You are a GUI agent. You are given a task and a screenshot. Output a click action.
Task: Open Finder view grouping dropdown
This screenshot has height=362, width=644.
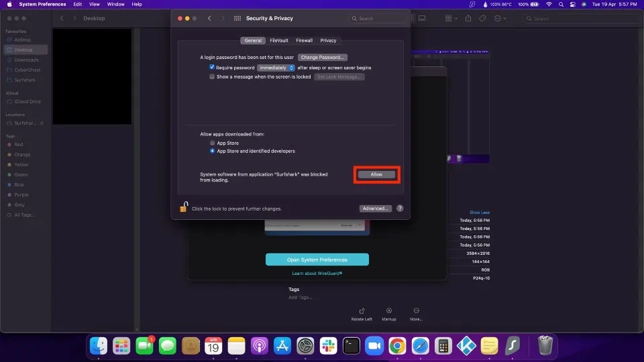(451, 19)
